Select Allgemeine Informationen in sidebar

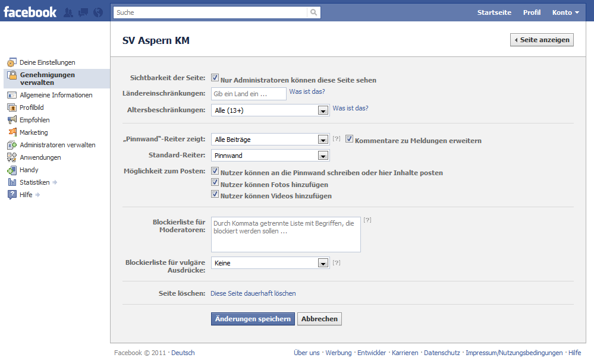coord(56,95)
